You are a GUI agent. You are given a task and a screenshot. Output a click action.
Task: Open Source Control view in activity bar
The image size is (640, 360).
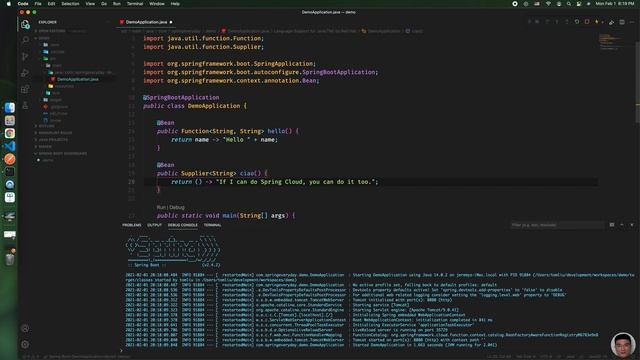25,56
